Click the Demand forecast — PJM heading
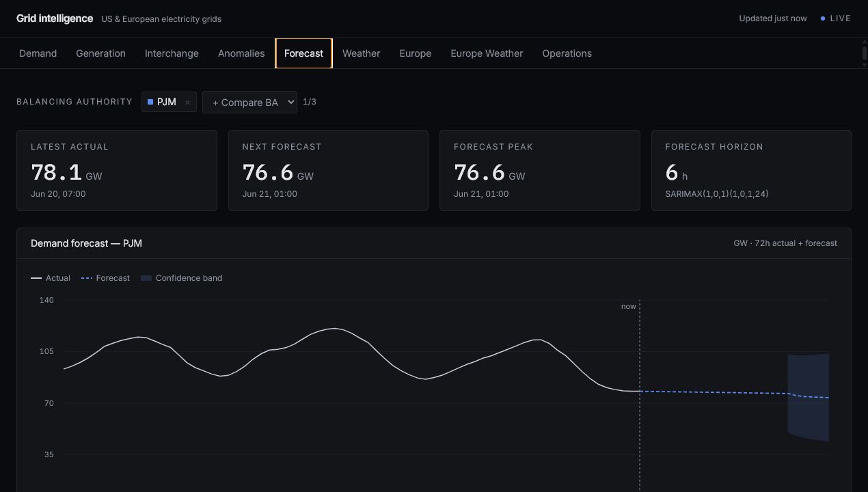868x492 pixels. point(86,243)
